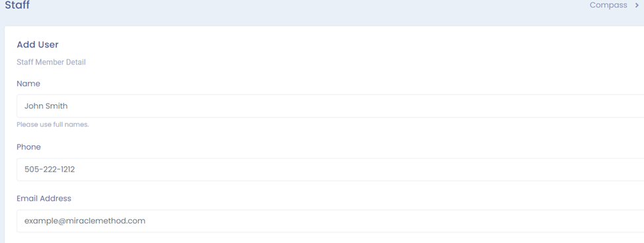Click the Name field label

click(x=28, y=84)
